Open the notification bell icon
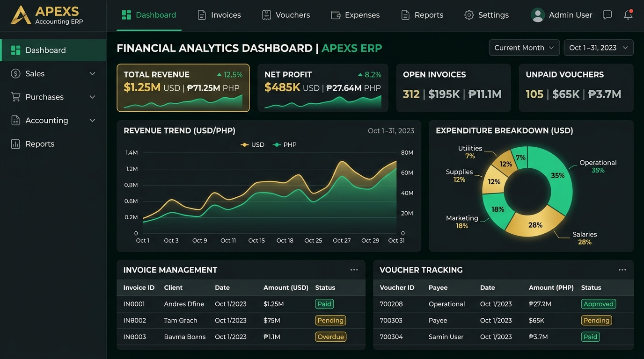 point(628,15)
